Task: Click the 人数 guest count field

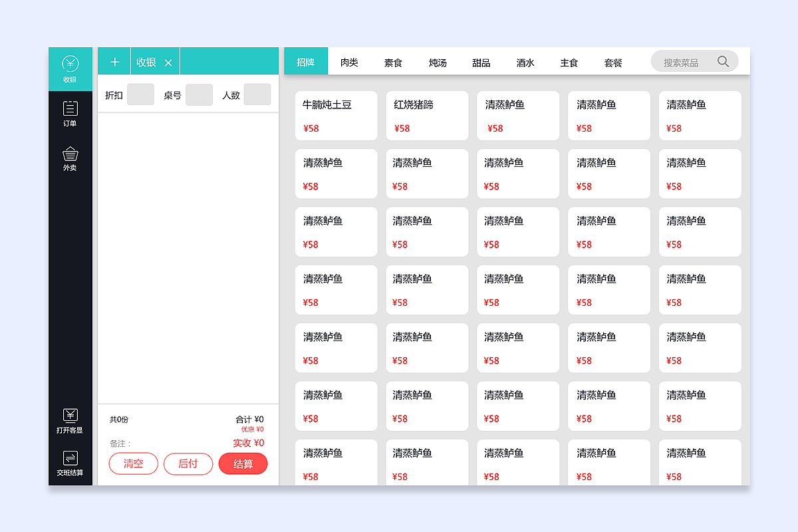Action: point(257,94)
